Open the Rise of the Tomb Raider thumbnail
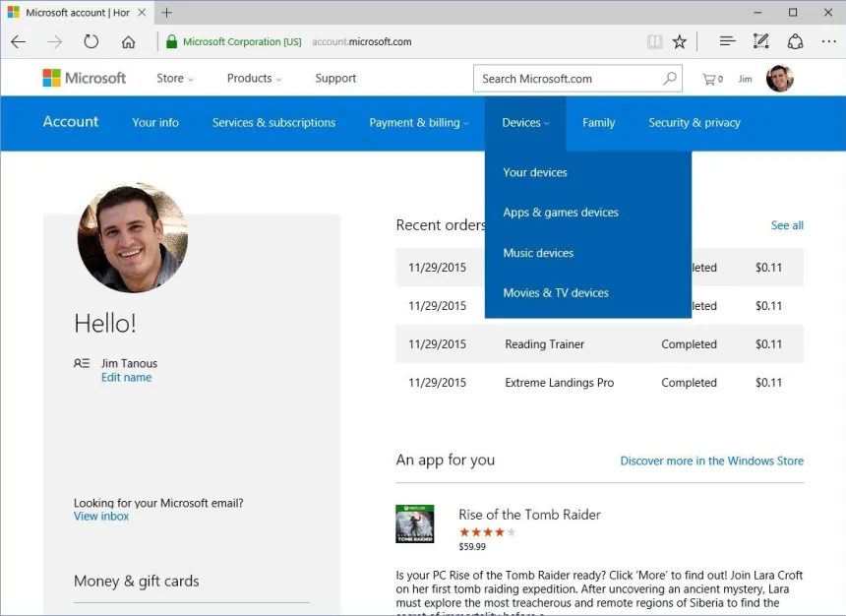Viewport: 846px width, 616px height. pos(414,524)
